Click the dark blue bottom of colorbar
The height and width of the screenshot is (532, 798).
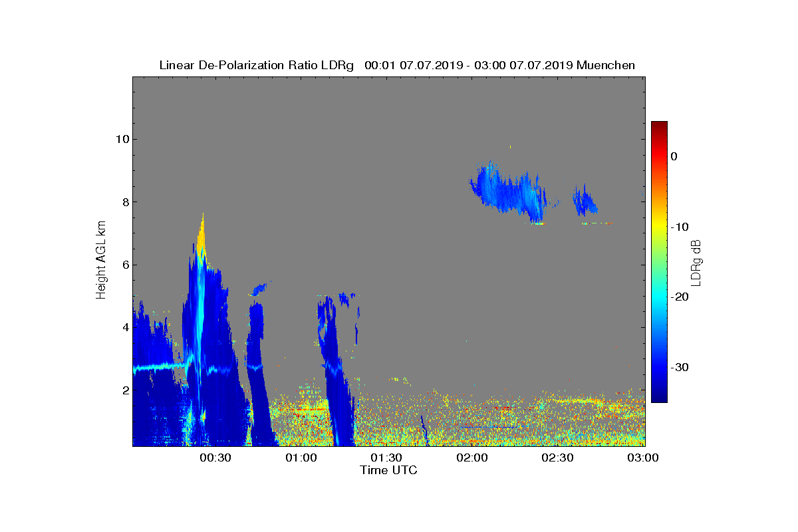click(659, 398)
